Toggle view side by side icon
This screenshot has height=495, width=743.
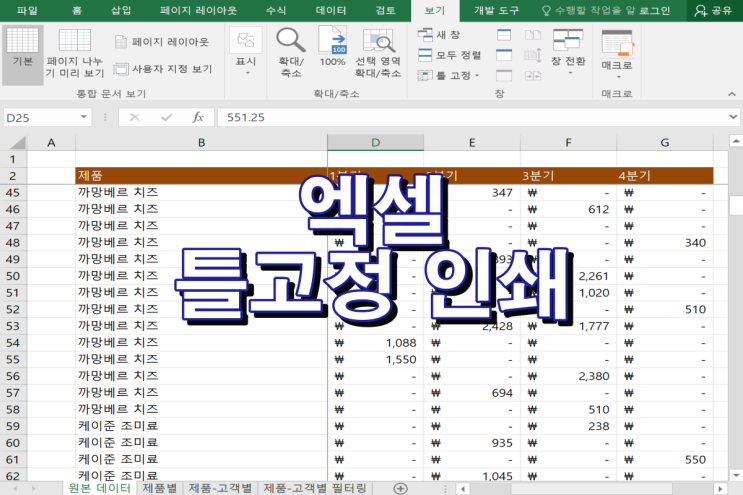[x=533, y=35]
